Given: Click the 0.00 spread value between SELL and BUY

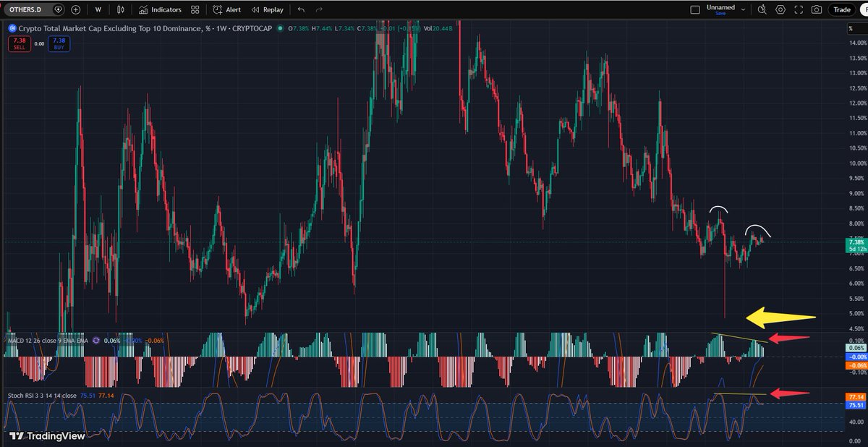Looking at the screenshot, I should (x=39, y=43).
